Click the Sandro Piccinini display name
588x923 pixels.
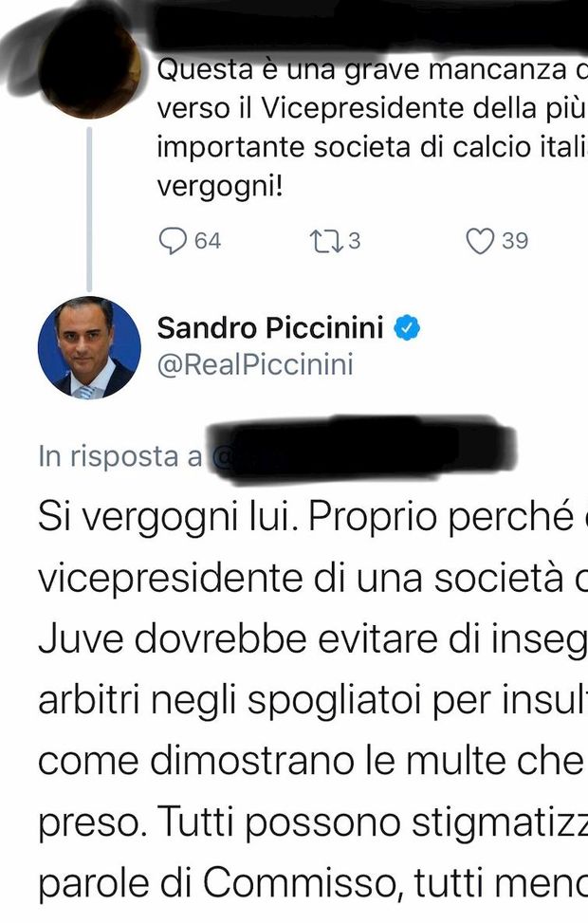270,328
